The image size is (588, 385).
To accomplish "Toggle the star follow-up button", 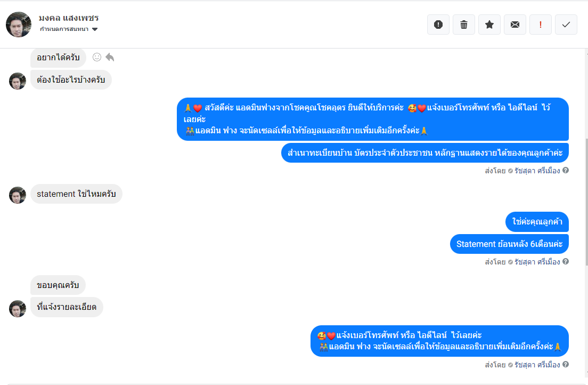I will (489, 25).
